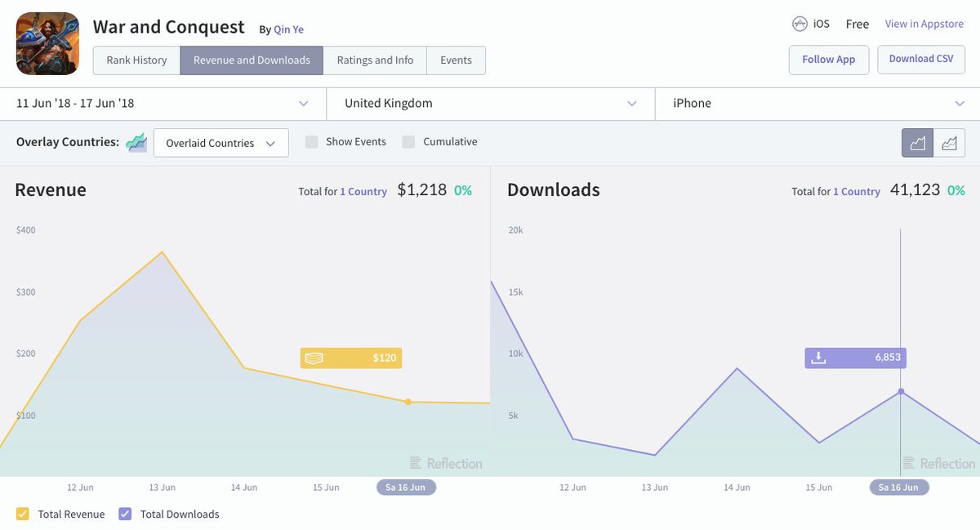
Task: Select the downloads data point on 16 Jun
Action: pyautogui.click(x=901, y=392)
